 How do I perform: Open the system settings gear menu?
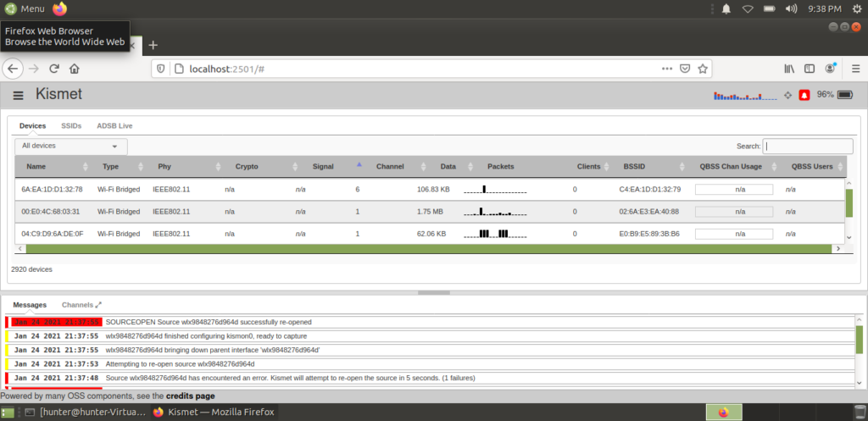click(x=857, y=8)
